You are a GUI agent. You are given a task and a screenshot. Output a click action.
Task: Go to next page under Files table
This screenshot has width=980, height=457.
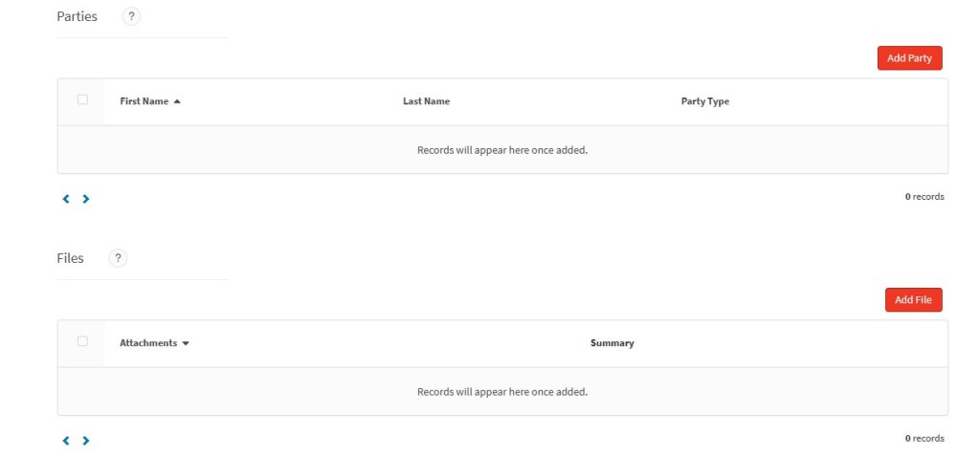pos(85,440)
